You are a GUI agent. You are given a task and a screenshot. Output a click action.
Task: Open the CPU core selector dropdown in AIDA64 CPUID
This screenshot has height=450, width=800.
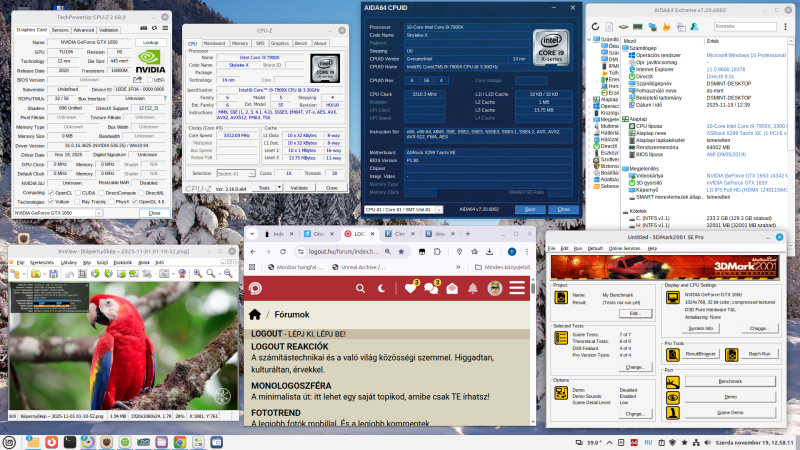tap(438, 210)
